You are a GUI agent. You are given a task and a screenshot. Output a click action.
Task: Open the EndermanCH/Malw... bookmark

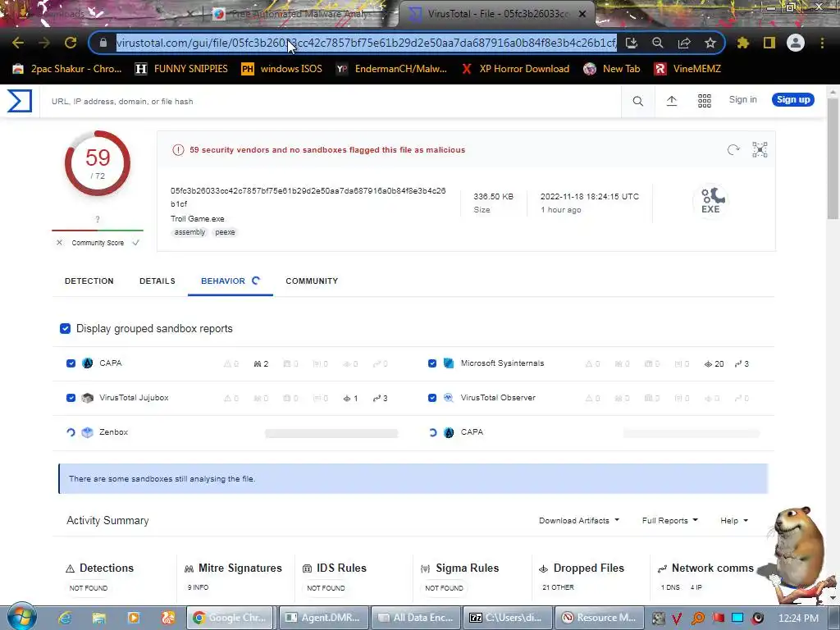391,69
